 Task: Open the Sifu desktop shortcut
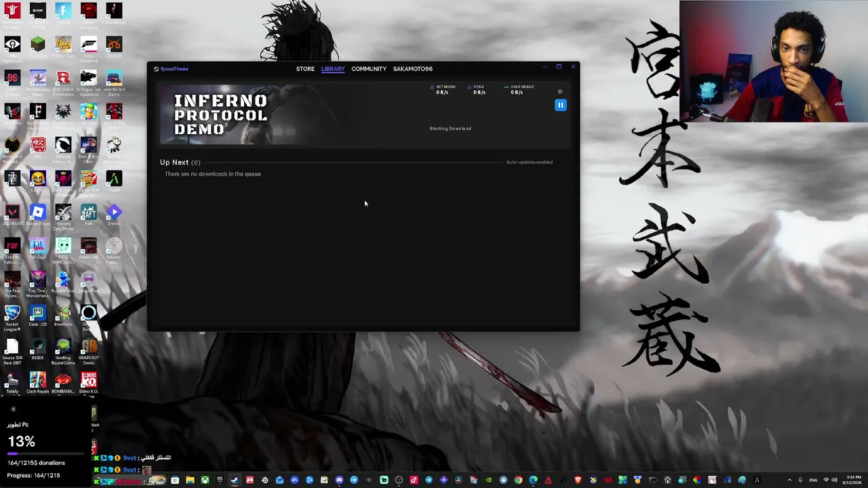(x=38, y=148)
